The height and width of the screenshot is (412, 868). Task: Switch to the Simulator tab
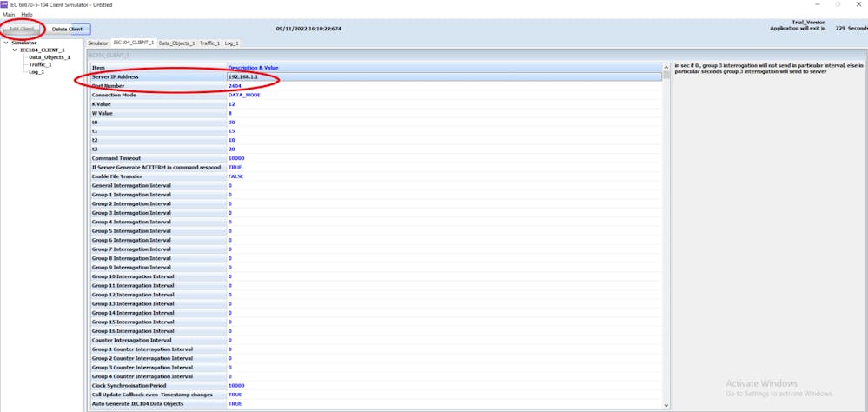[98, 43]
